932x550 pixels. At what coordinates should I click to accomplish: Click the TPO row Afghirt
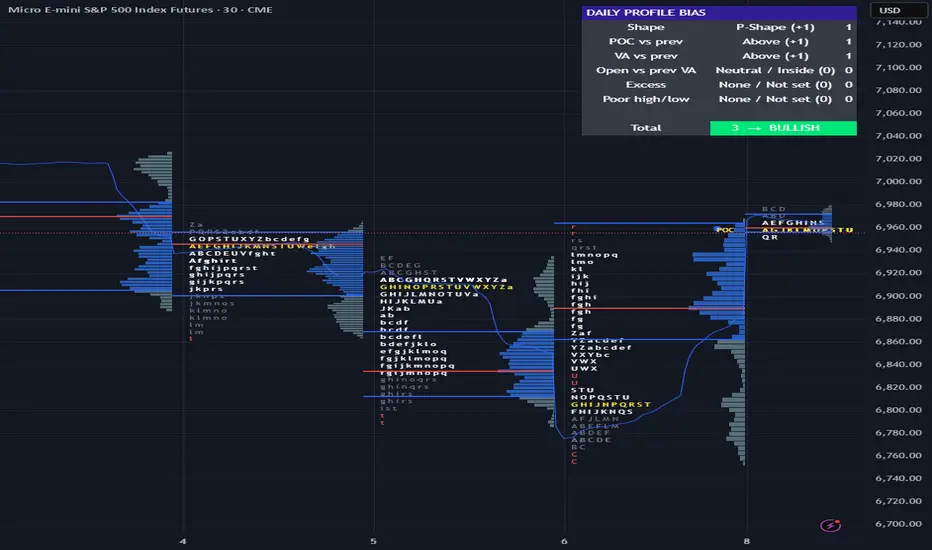coord(213,260)
